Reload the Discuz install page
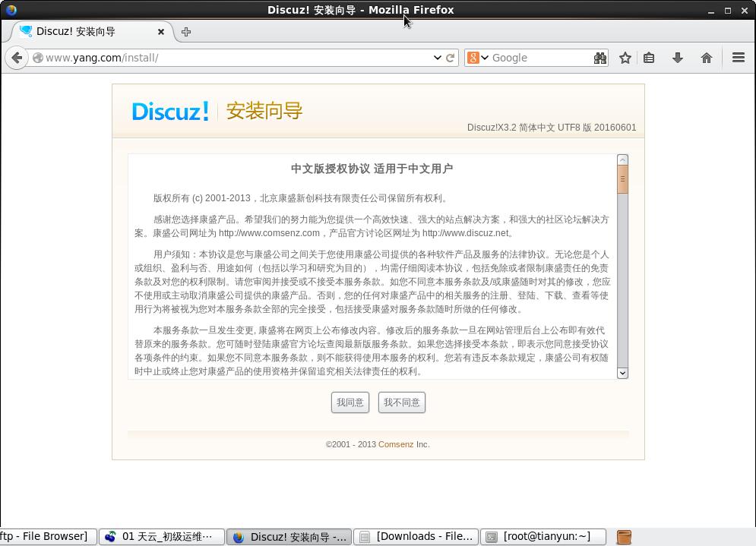The image size is (756, 546). [448, 58]
